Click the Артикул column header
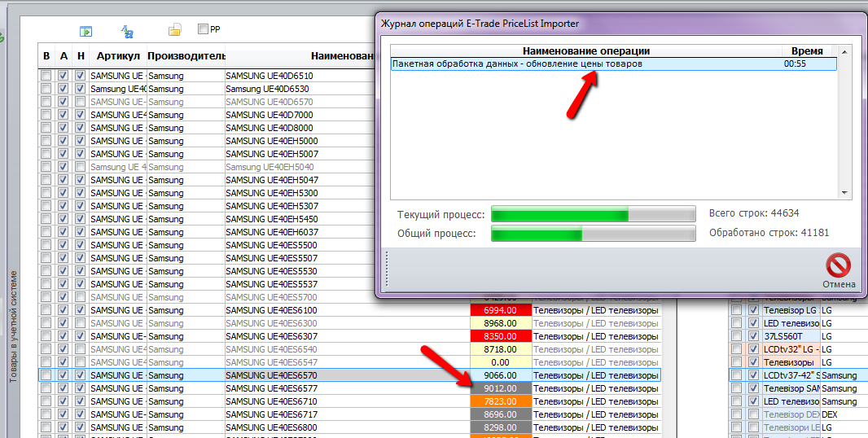This screenshot has width=868, height=438. click(118, 56)
